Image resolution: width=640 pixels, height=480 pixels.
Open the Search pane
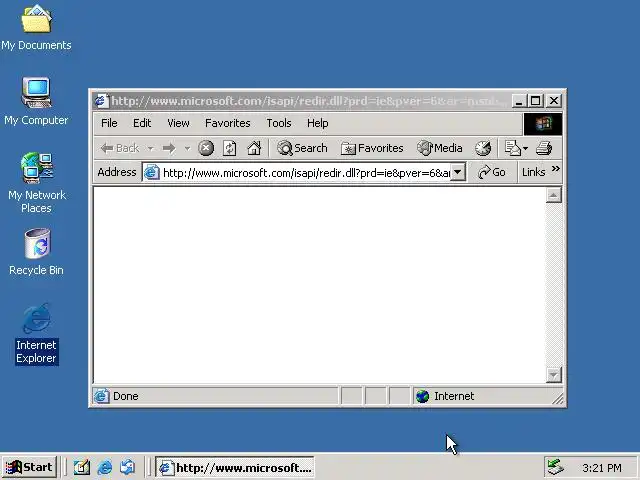(302, 148)
